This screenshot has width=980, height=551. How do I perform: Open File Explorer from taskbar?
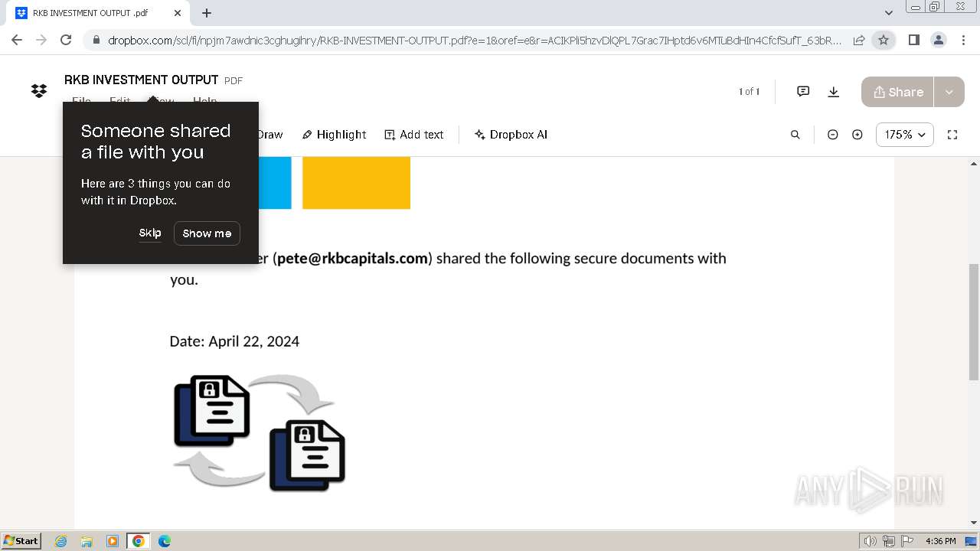click(87, 541)
